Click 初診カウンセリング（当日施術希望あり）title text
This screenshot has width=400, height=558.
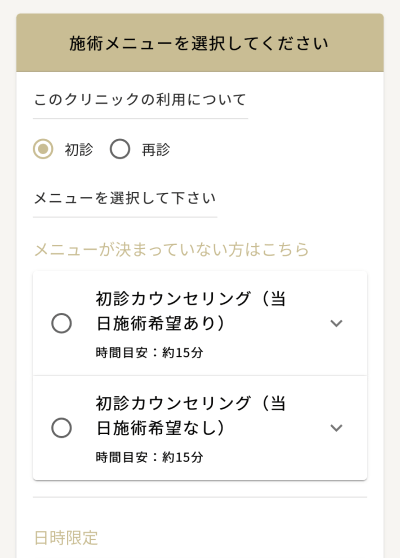[191, 311]
